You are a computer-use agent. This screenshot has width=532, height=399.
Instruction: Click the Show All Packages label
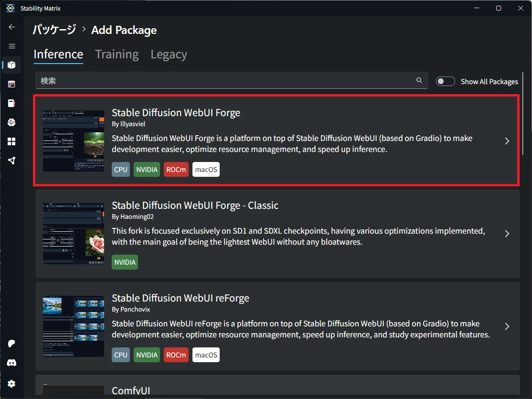(x=489, y=82)
